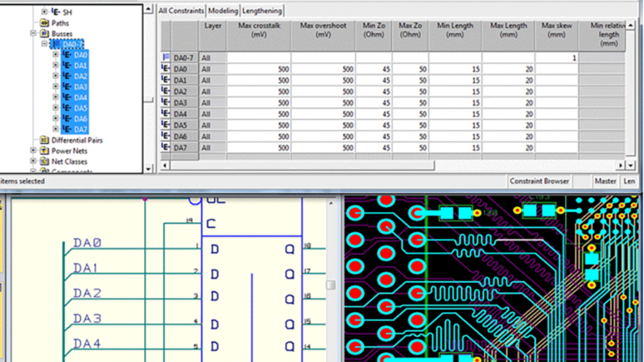Click the Min Length column header

(455, 35)
